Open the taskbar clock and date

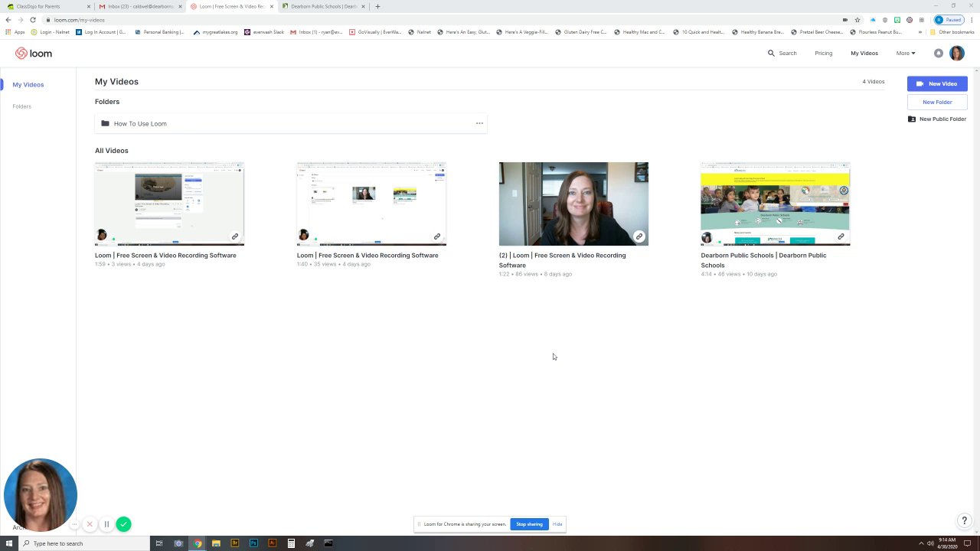tap(947, 543)
